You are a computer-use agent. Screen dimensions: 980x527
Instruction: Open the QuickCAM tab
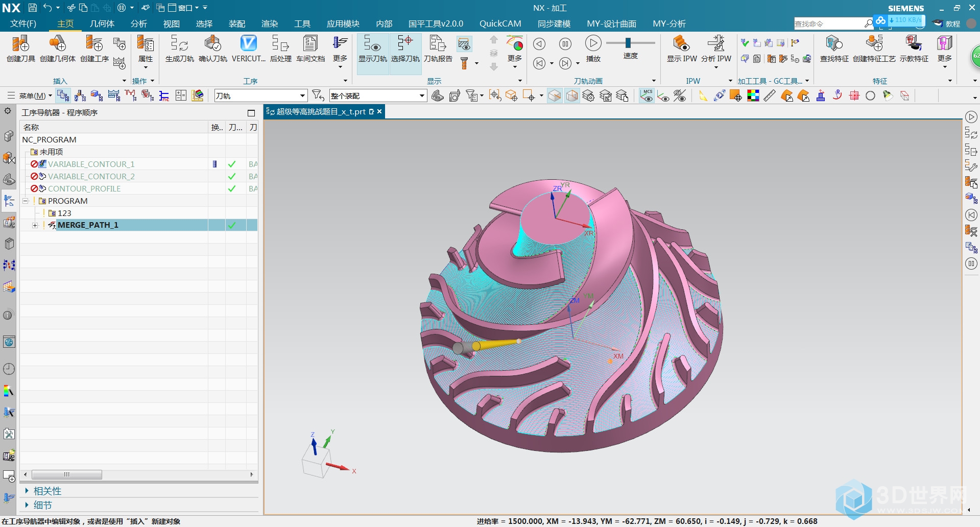click(x=500, y=24)
